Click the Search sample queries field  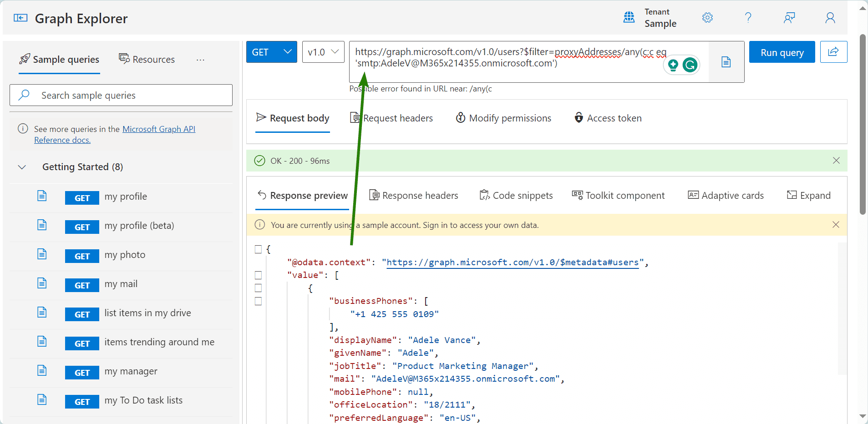click(121, 95)
